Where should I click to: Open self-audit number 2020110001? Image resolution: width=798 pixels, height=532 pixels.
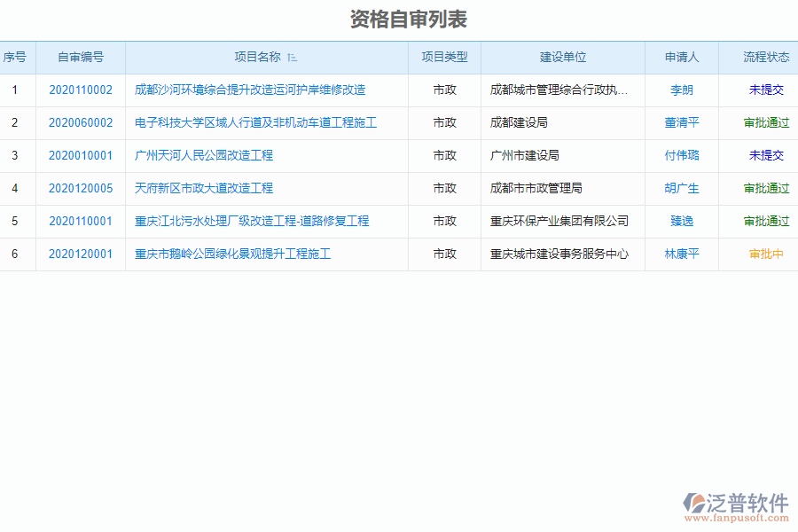pos(78,221)
